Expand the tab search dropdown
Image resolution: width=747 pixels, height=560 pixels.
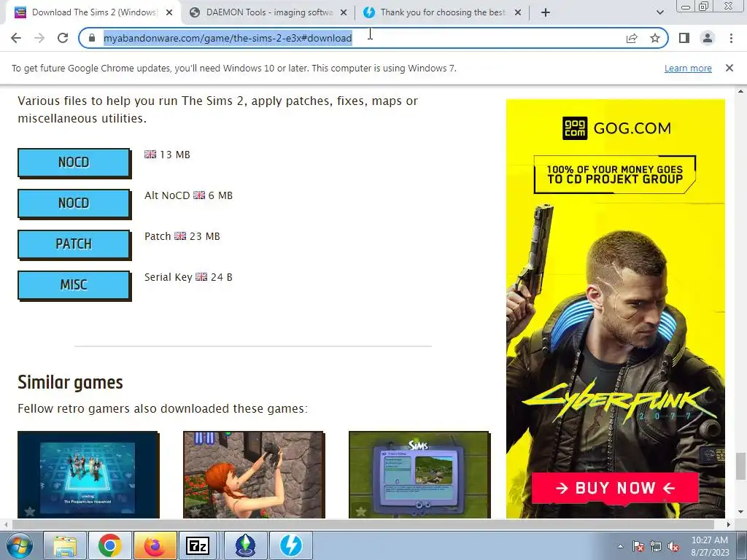point(659,12)
